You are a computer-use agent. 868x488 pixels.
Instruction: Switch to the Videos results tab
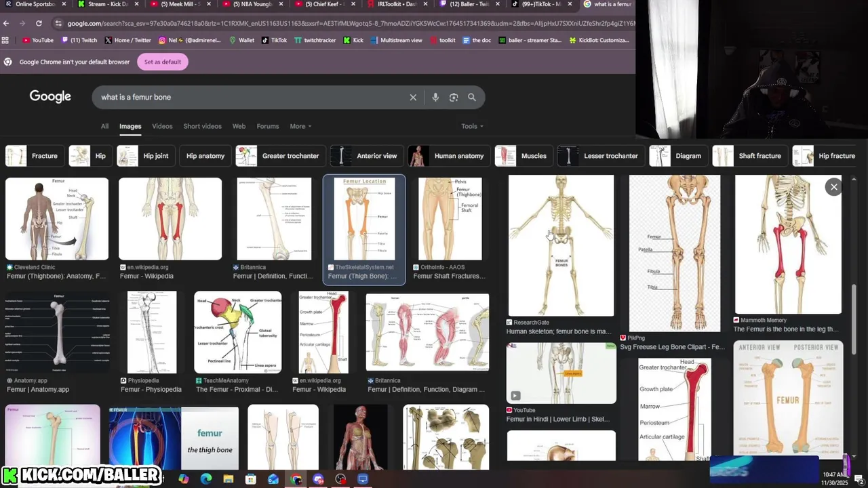[x=162, y=126]
